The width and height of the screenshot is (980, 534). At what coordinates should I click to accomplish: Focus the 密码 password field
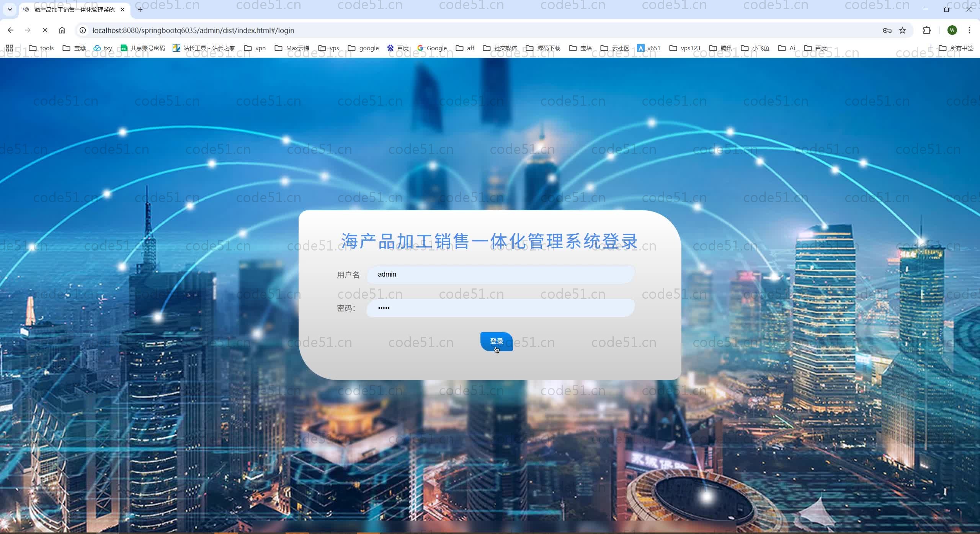pos(501,308)
